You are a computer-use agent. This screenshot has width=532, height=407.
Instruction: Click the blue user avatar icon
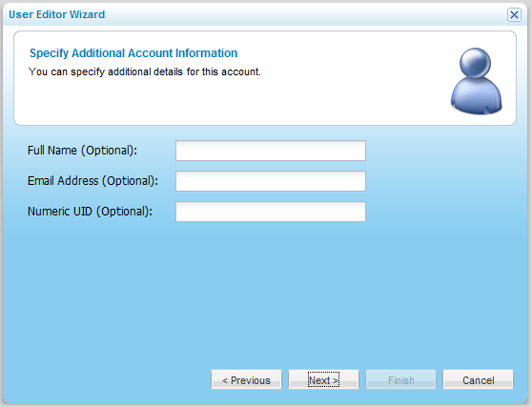(x=476, y=81)
